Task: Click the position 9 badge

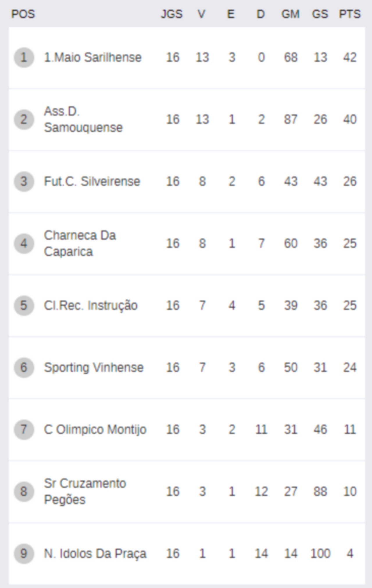Action: tap(24, 553)
